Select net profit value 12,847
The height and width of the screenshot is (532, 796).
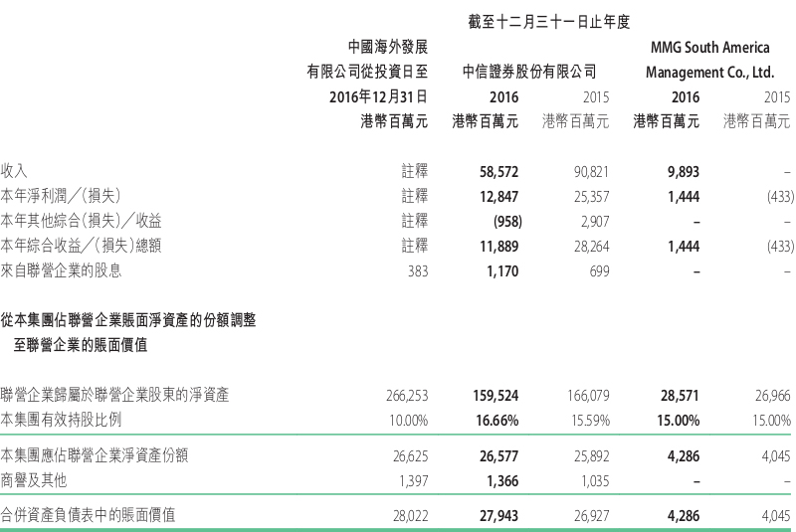click(499, 197)
